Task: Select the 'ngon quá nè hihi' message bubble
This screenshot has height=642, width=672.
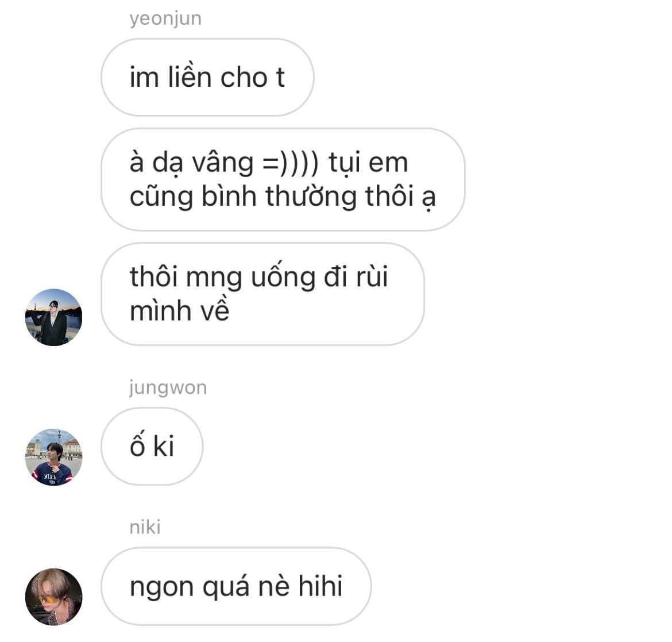Action: (x=236, y=586)
